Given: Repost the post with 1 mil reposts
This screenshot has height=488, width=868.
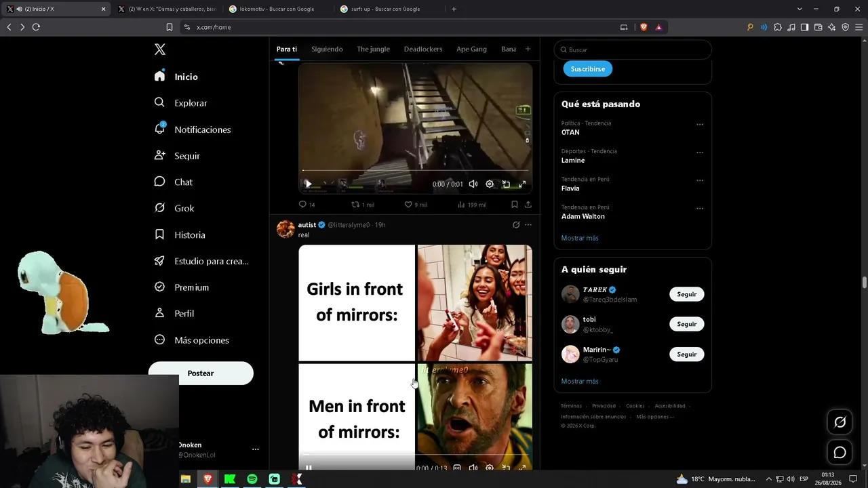Looking at the screenshot, I should click(363, 204).
